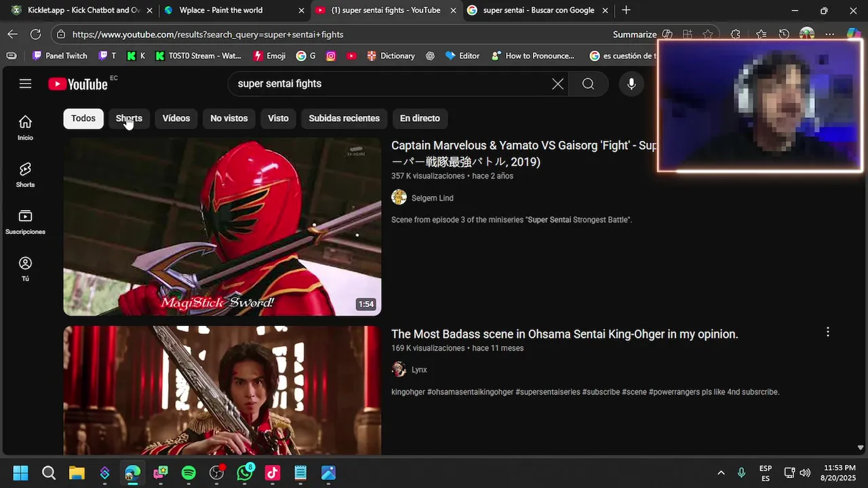Open The Most Badass scene video title

(565, 333)
